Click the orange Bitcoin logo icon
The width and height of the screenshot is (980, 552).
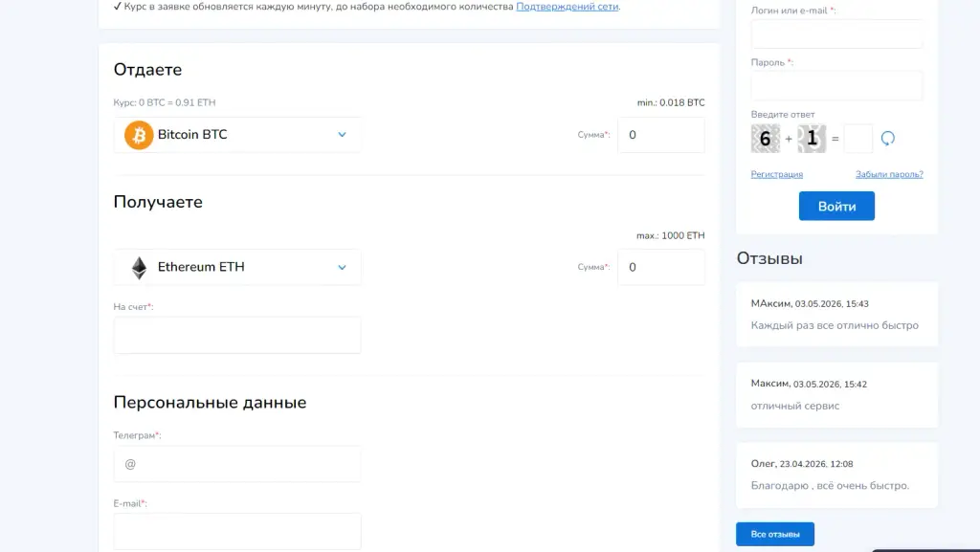(x=139, y=135)
